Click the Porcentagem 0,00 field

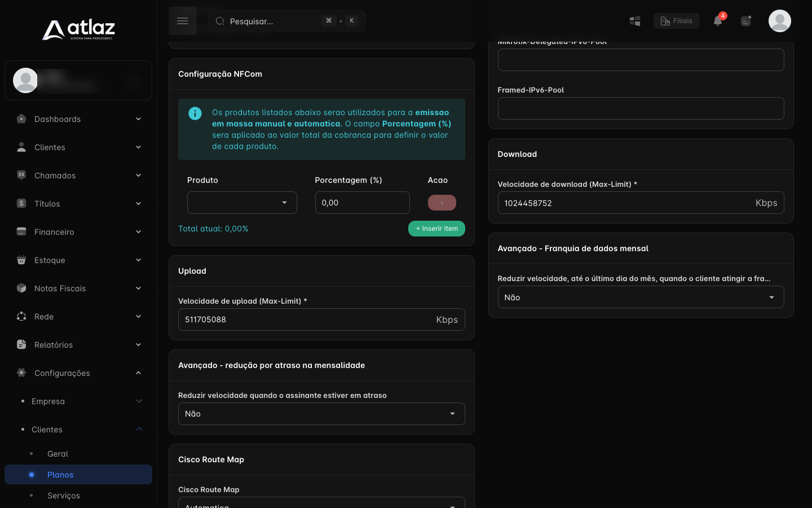(x=362, y=203)
